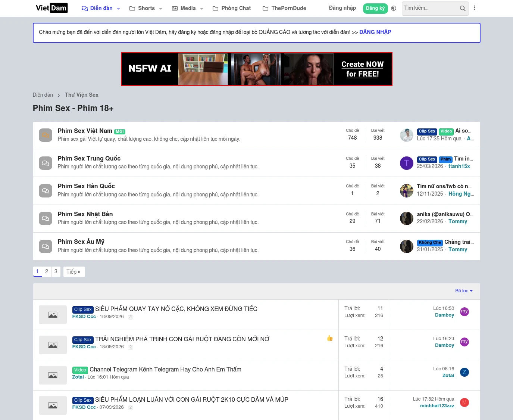
Task: Open the ttanh15x user profile link
Action: click(x=459, y=166)
